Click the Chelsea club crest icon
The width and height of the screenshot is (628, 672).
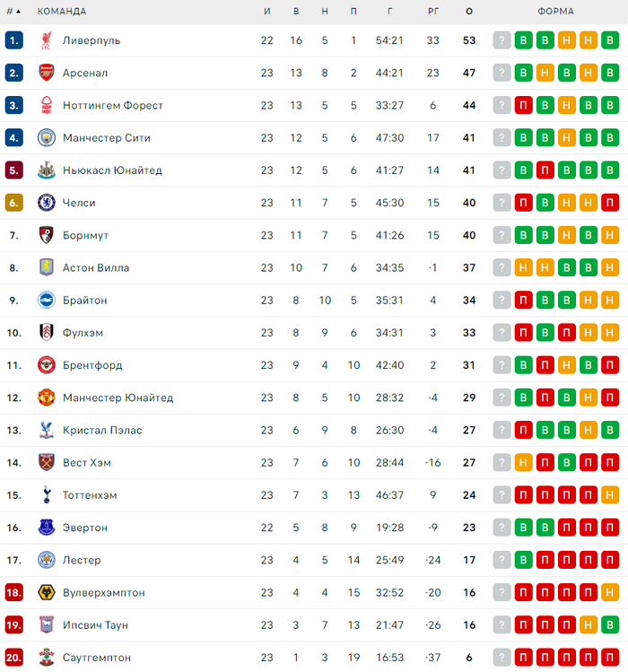[46, 203]
